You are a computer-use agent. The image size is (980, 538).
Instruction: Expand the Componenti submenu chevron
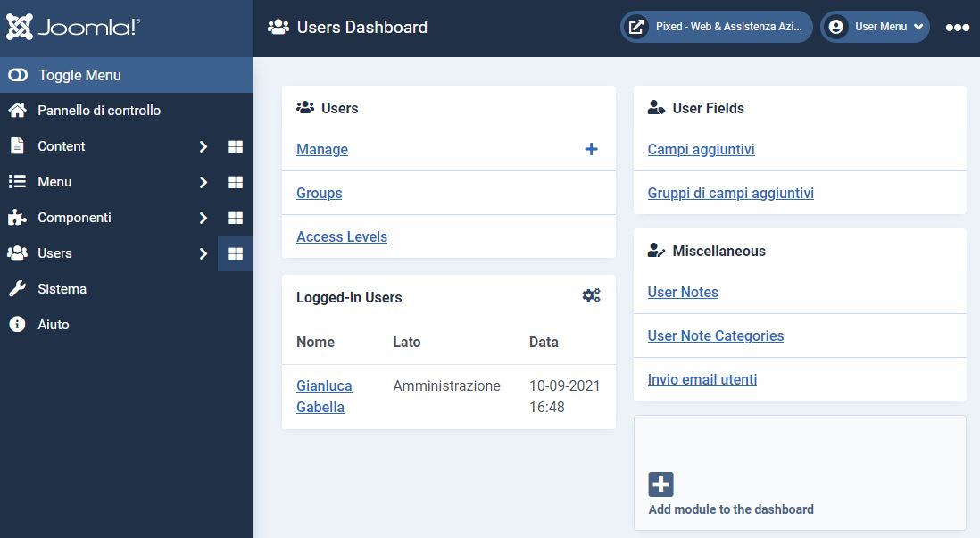point(203,217)
